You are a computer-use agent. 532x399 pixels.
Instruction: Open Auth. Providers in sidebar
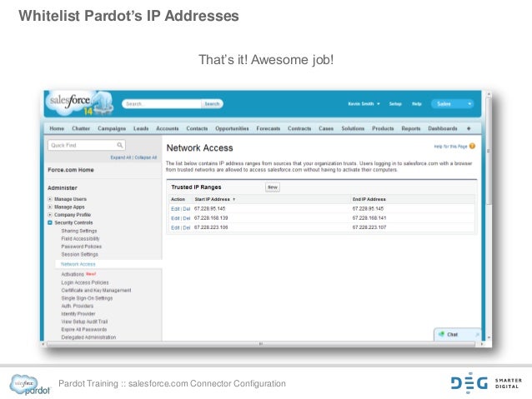point(78,306)
